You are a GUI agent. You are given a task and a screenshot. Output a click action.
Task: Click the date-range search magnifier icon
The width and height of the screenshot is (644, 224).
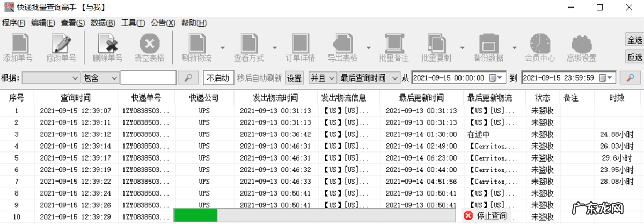(630, 78)
